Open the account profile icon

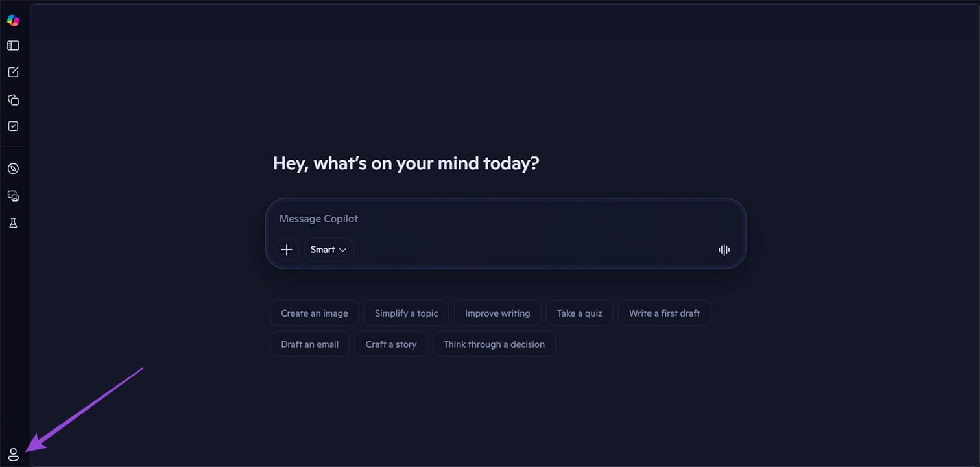point(13,455)
